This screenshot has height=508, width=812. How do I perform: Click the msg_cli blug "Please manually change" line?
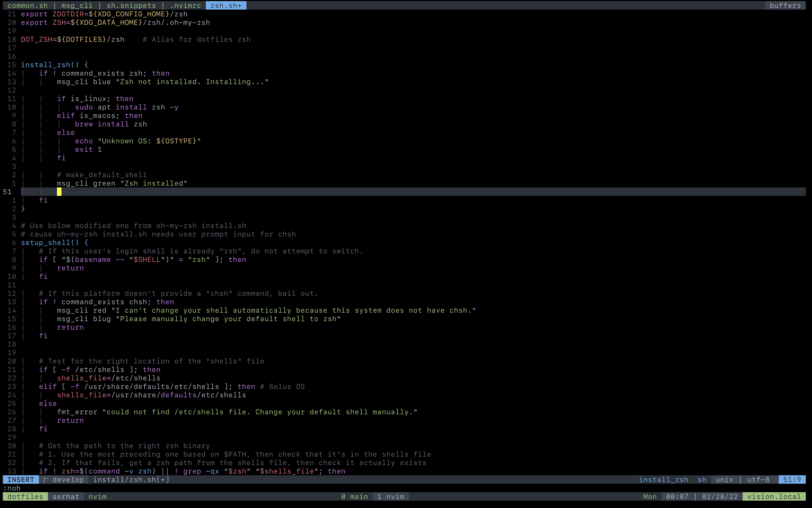(199, 319)
